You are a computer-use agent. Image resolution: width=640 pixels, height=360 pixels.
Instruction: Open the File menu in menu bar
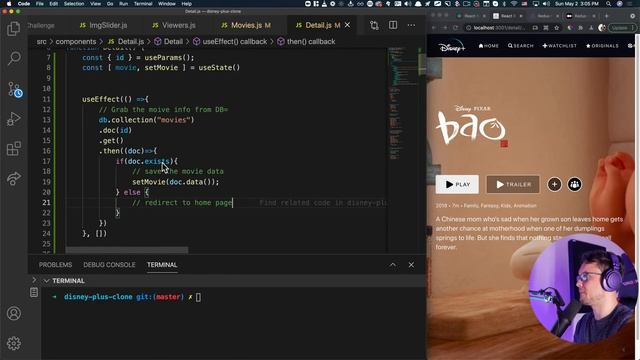39,4
